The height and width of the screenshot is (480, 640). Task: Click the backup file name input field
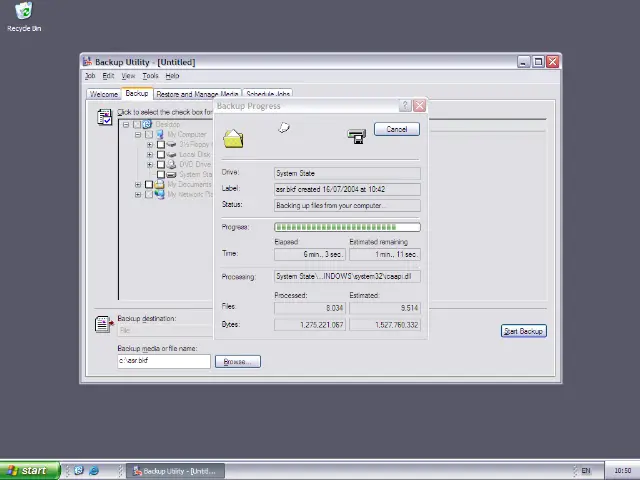pyautogui.click(x=163, y=361)
